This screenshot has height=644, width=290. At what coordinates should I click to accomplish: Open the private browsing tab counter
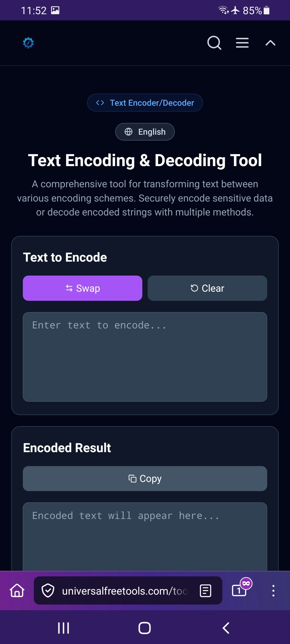tap(239, 591)
